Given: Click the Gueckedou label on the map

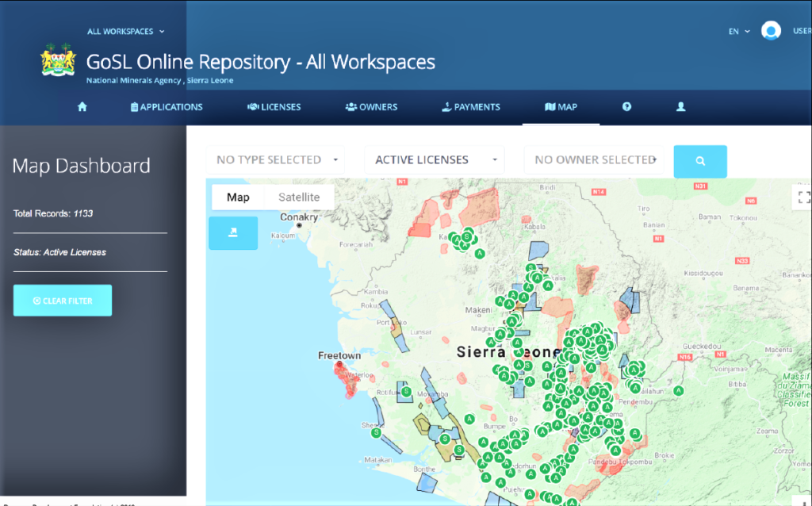Looking at the screenshot, I should tap(702, 346).
